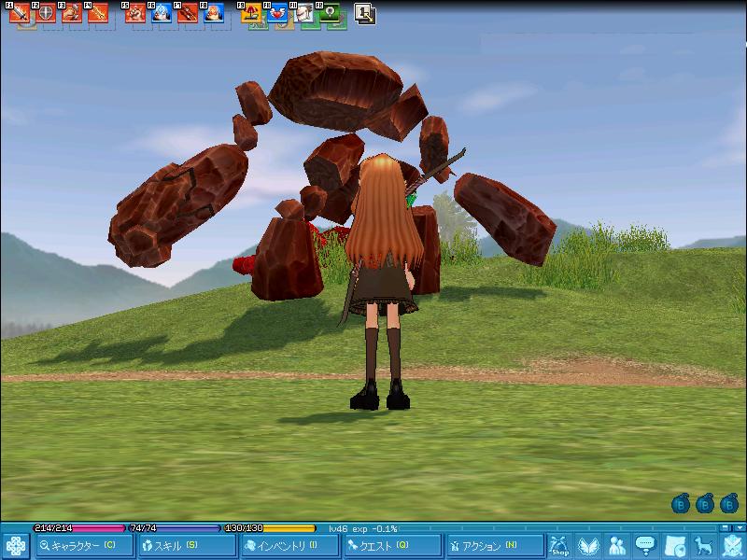This screenshot has height=560, width=747.
Task: Use the F4 bone-shaped skill hotkey
Action: click(98, 13)
